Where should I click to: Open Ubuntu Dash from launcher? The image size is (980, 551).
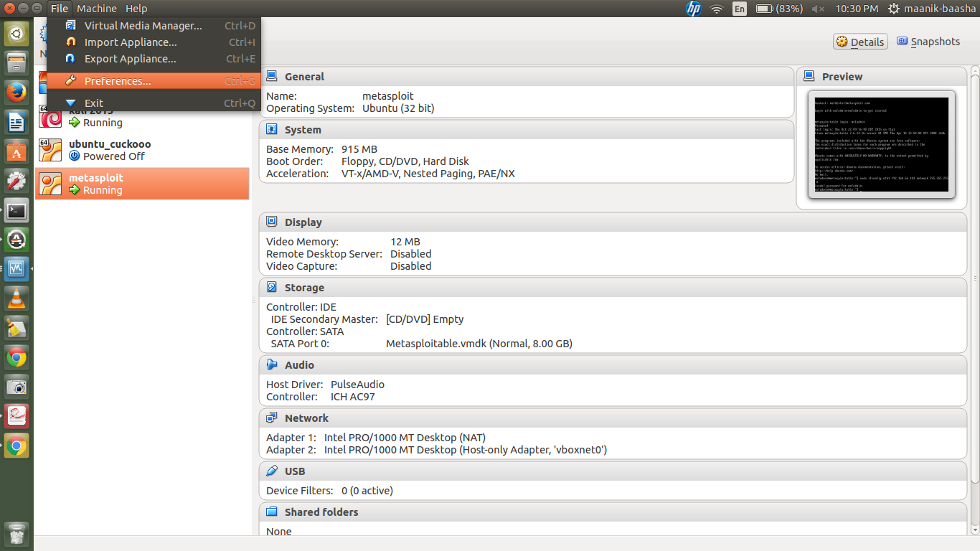pyautogui.click(x=17, y=33)
